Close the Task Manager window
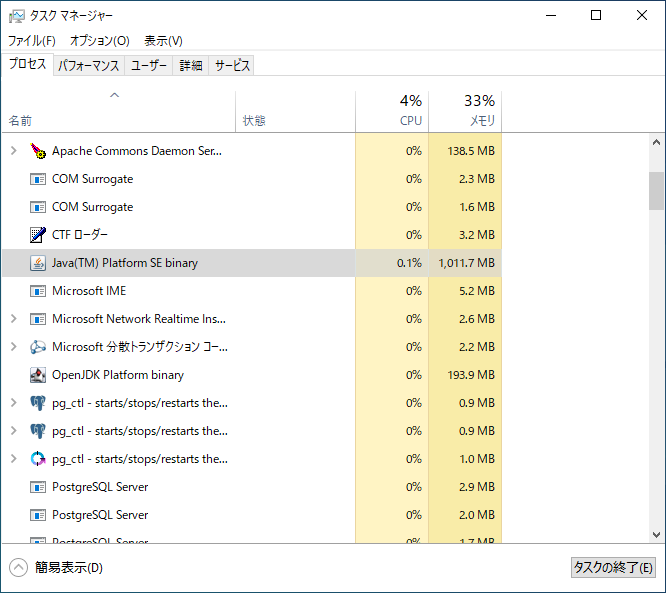The image size is (666, 593). (642, 16)
